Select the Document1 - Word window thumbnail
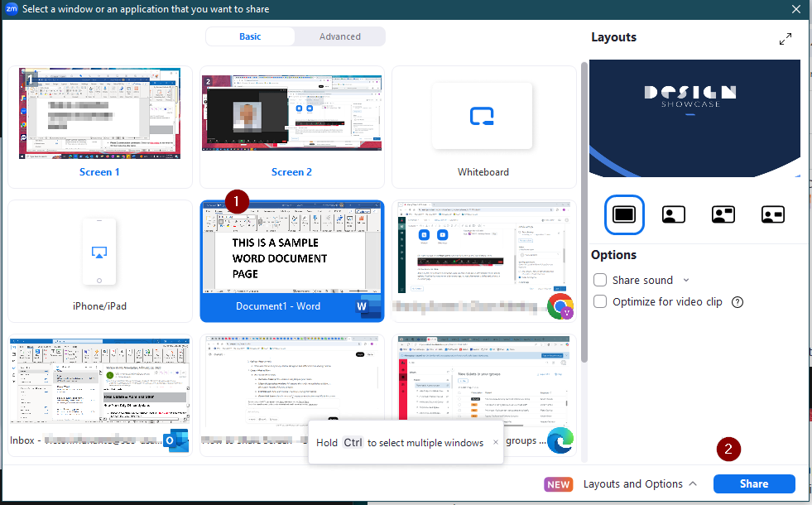This screenshot has width=812, height=505. click(x=291, y=261)
